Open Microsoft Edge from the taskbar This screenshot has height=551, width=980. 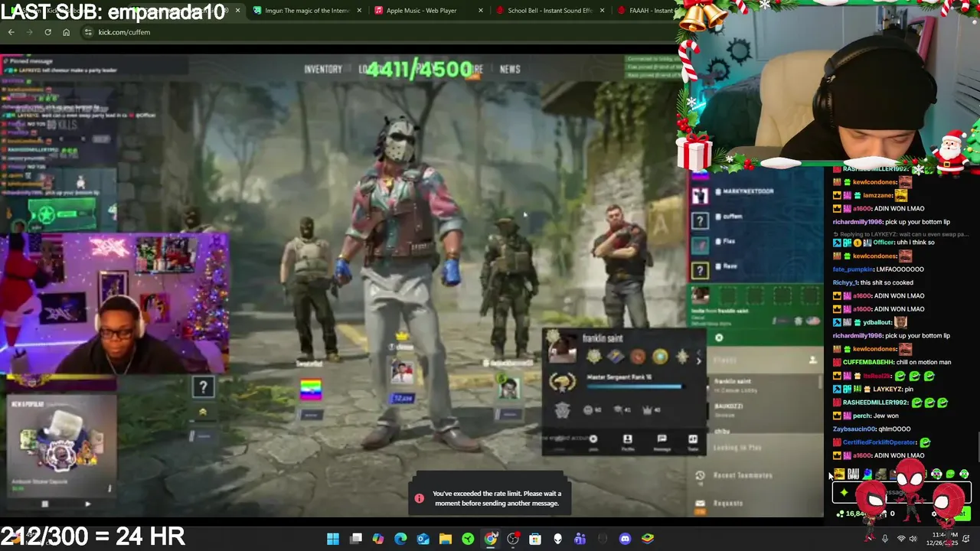(x=400, y=539)
